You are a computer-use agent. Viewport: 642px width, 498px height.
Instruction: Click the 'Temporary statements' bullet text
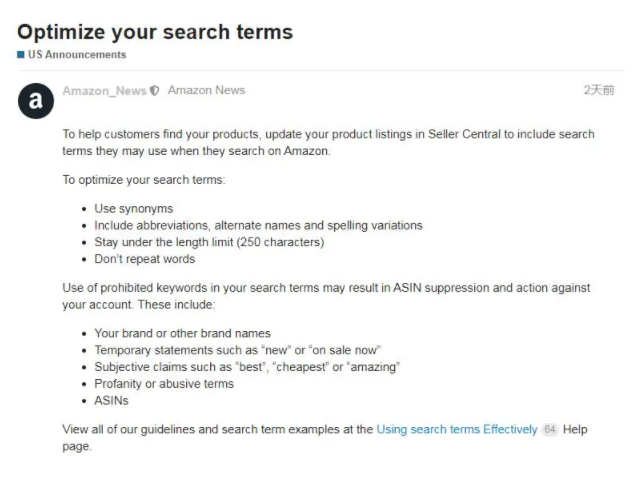click(x=237, y=350)
